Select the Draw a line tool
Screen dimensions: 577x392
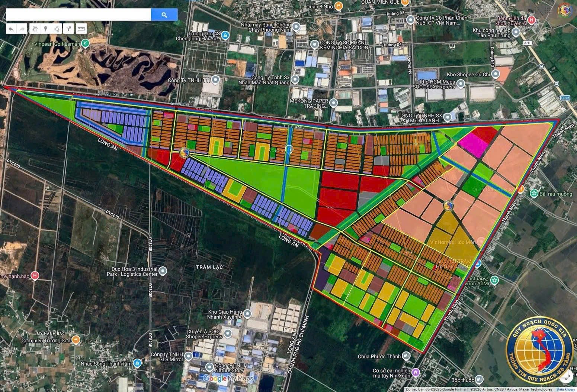coord(57,29)
